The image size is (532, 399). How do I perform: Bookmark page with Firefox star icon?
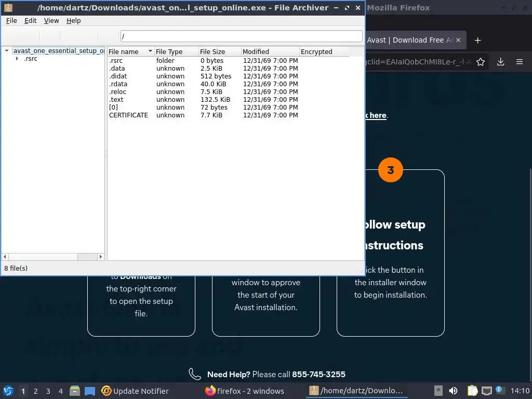(481, 62)
